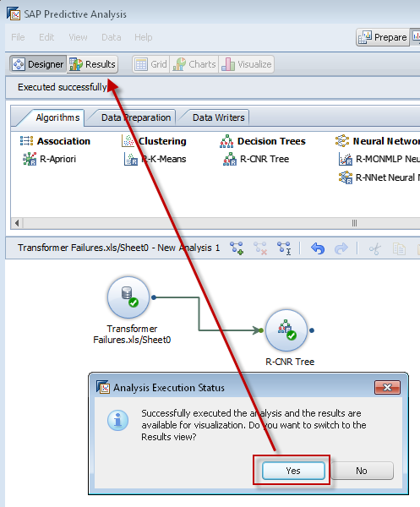The image size is (420, 507).
Task: Click the add-component icon in analysis toolbar
Action: (x=237, y=248)
